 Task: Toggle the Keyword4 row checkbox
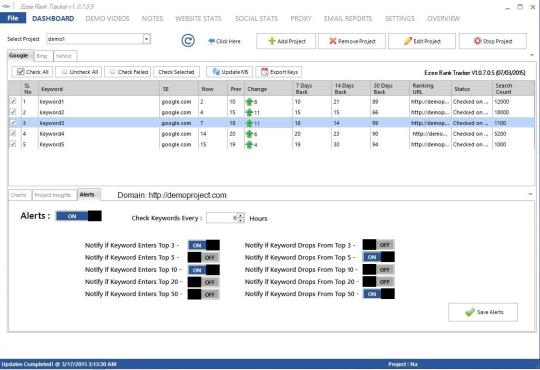click(13, 133)
